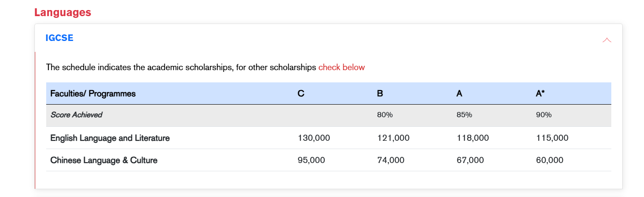Click the Languages section heading
The width and height of the screenshot is (644, 197).
(x=63, y=12)
